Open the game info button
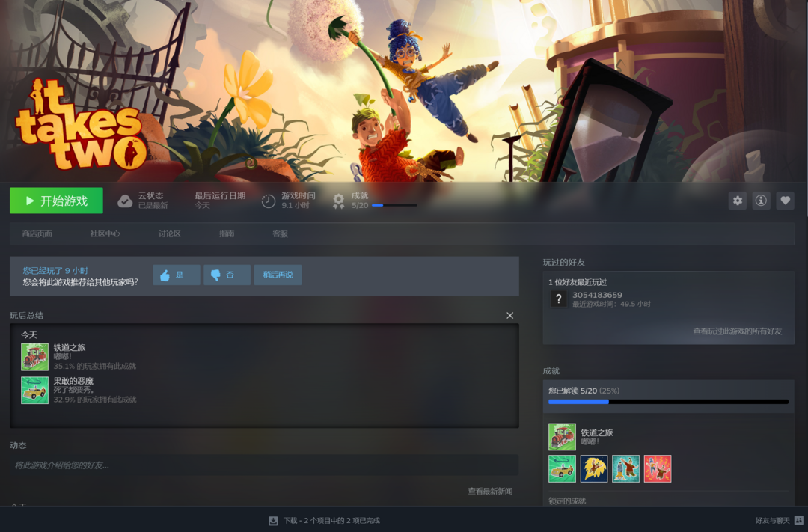 point(761,201)
